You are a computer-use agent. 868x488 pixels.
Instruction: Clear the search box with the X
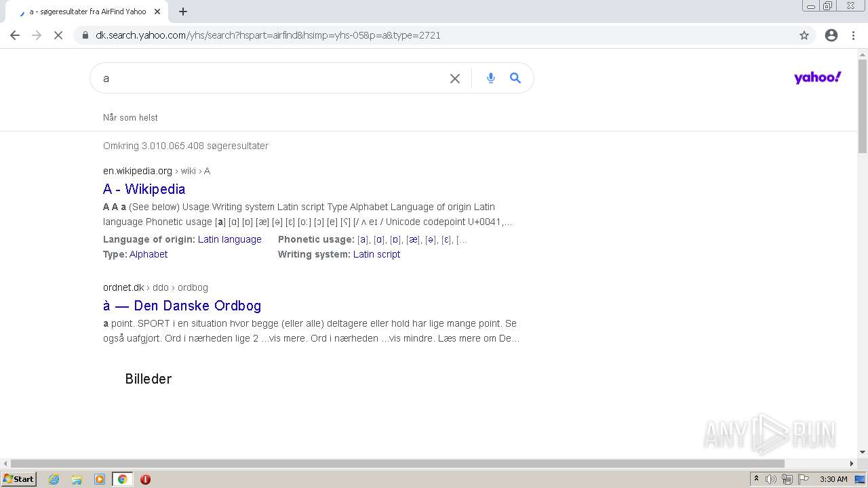click(x=455, y=79)
